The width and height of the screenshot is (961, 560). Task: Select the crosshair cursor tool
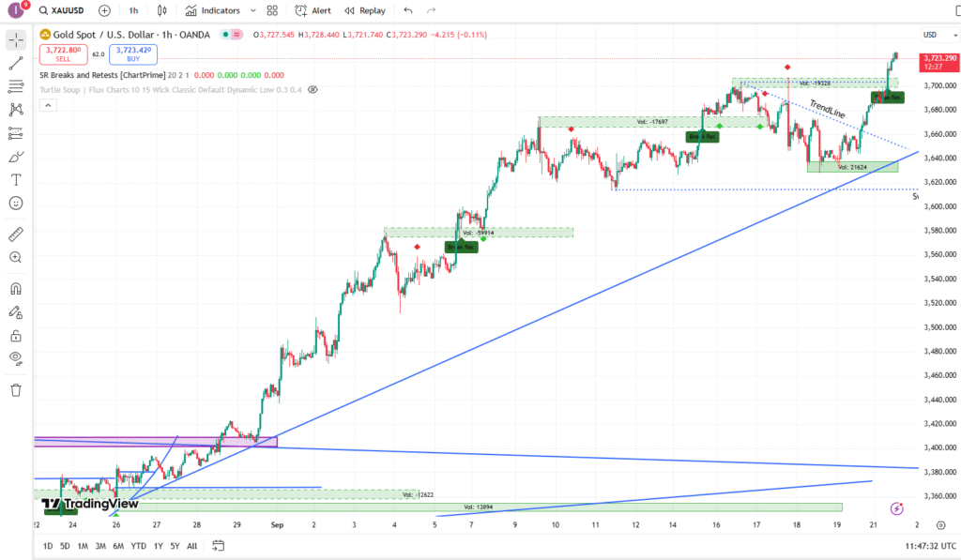pyautogui.click(x=15, y=40)
